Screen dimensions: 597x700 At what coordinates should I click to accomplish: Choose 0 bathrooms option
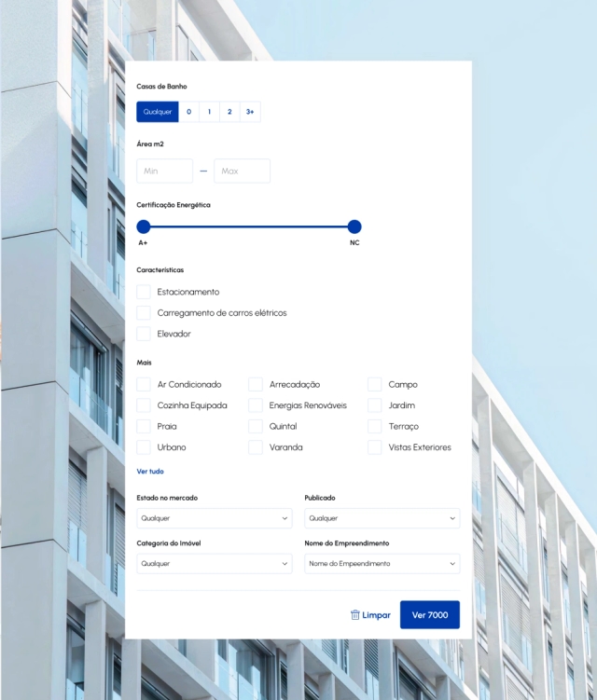click(x=188, y=112)
